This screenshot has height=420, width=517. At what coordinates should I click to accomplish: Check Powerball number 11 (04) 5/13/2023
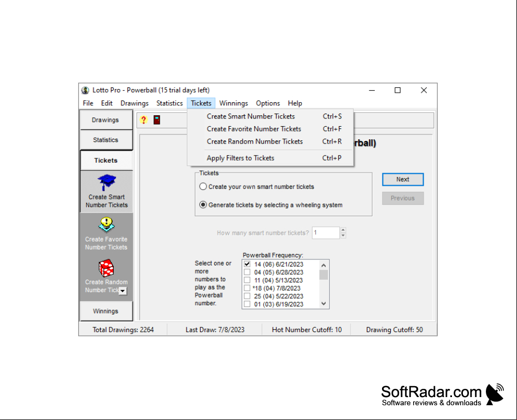[247, 280]
